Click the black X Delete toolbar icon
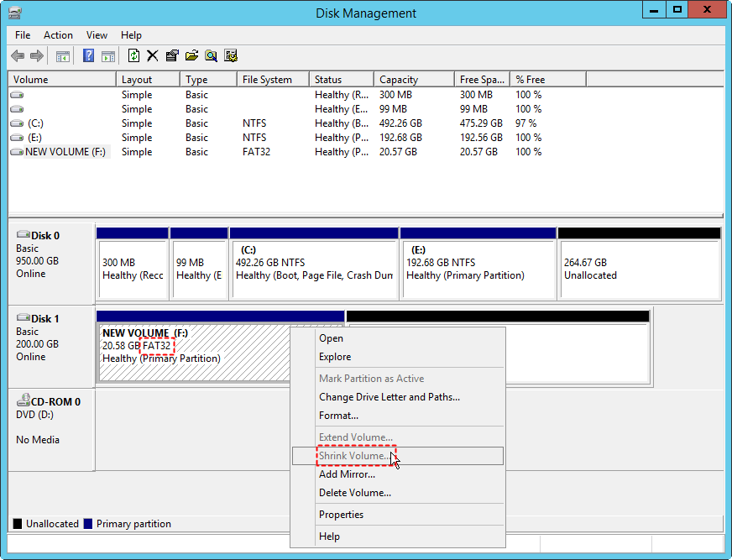Viewport: 732px width, 560px height. point(153,56)
